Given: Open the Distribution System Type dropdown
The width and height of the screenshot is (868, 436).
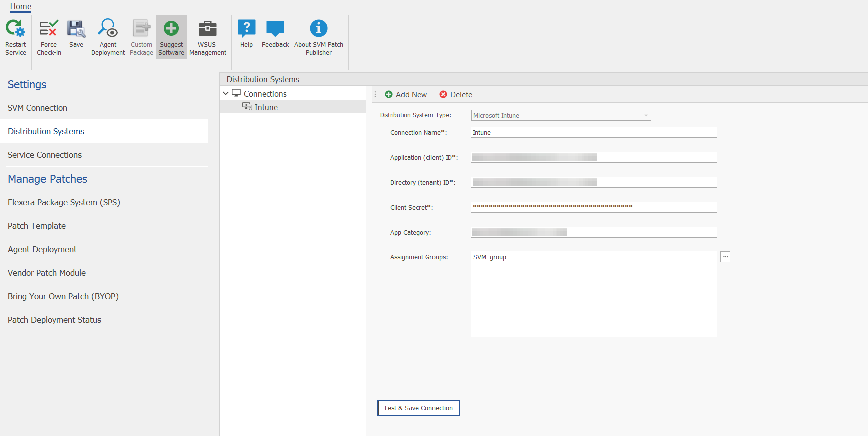Looking at the screenshot, I should tap(646, 116).
